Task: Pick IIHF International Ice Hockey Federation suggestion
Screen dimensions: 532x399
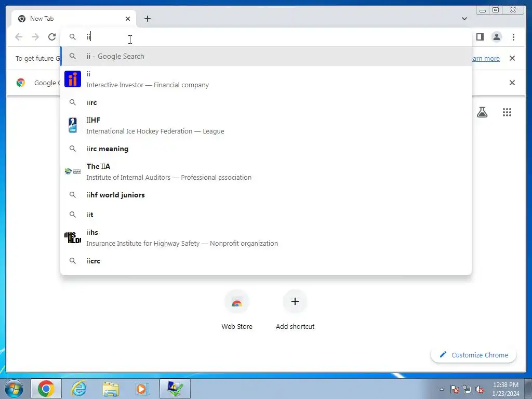Action: coord(267,126)
